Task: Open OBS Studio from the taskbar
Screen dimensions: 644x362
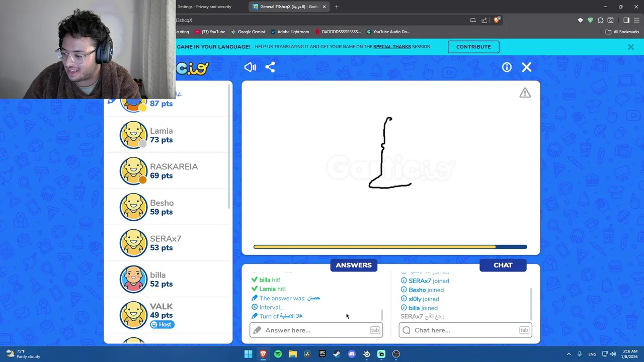Action: click(396, 354)
